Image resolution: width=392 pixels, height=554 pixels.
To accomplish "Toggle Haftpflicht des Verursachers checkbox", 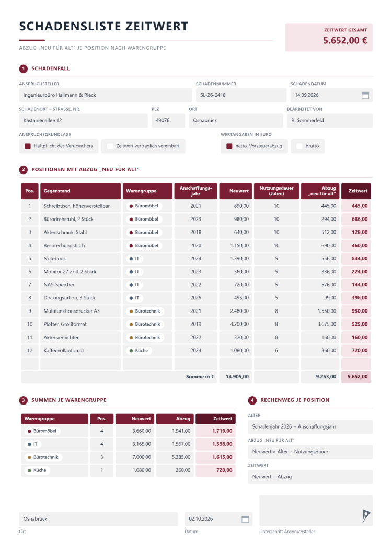I will 28,146.
